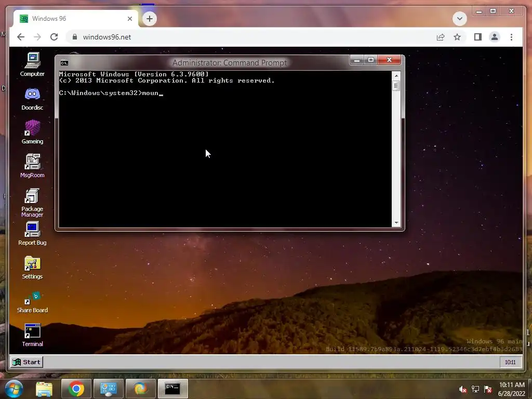The width and height of the screenshot is (532, 399).
Task: Toggle Chrome side panel
Action: (x=478, y=37)
